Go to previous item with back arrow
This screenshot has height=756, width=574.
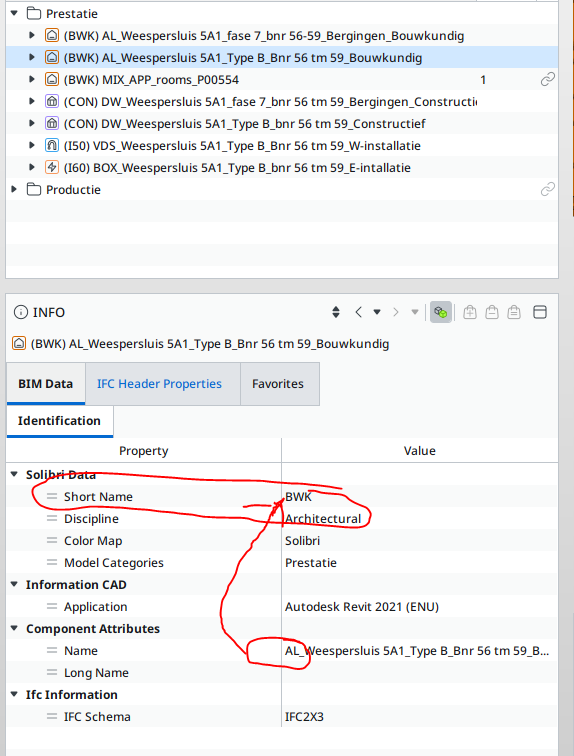(x=359, y=312)
